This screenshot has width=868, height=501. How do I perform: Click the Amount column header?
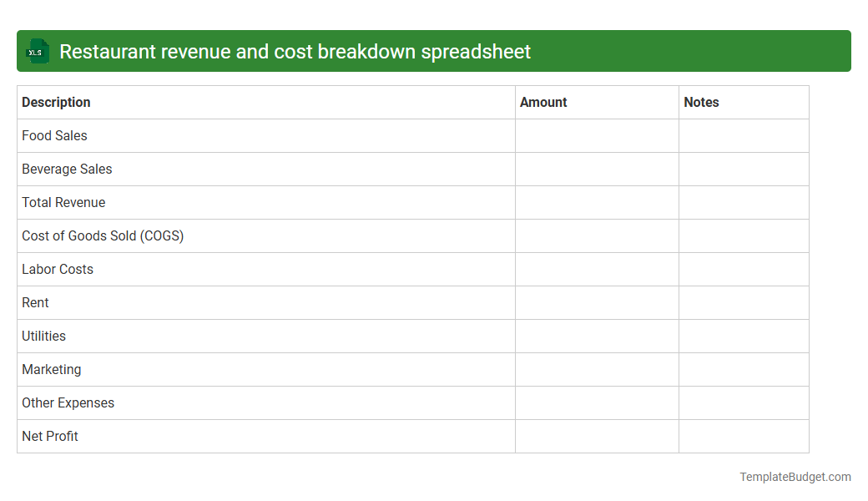click(543, 102)
